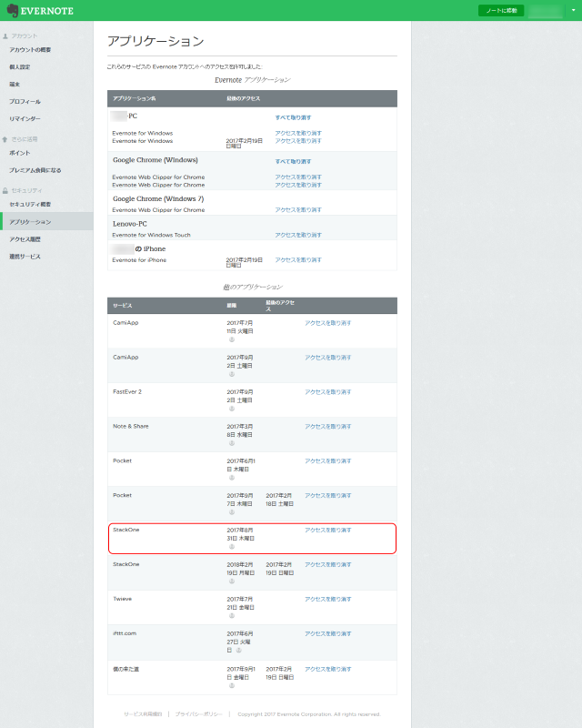Image resolution: width=582 pixels, height=728 pixels.
Task: Click info icon under 僕の来た道 date
Action: [232, 686]
